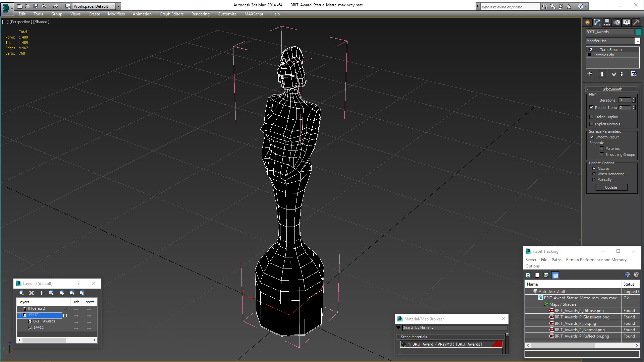Viewport: 644px width, 362px height.
Task: Open the Motion command panel tab
Action: [617, 22]
